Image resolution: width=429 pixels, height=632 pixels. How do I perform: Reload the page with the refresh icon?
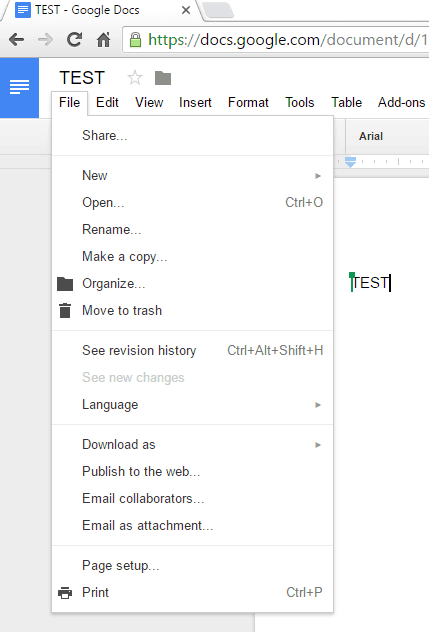pos(75,40)
